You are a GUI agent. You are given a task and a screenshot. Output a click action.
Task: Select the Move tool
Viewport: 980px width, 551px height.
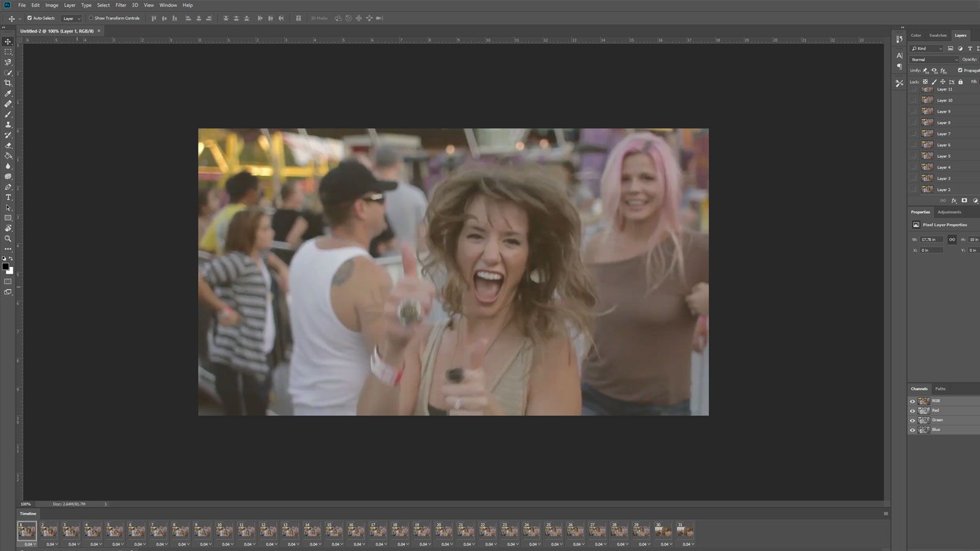[8, 42]
